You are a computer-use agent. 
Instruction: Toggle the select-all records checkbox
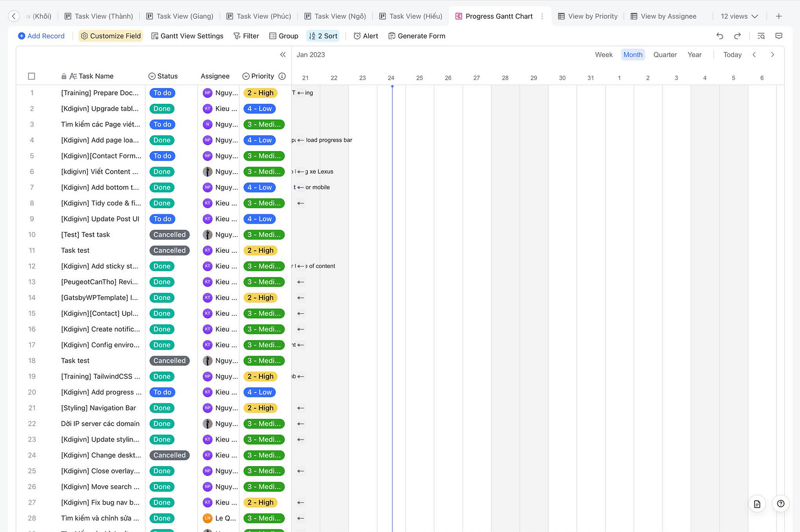click(31, 76)
